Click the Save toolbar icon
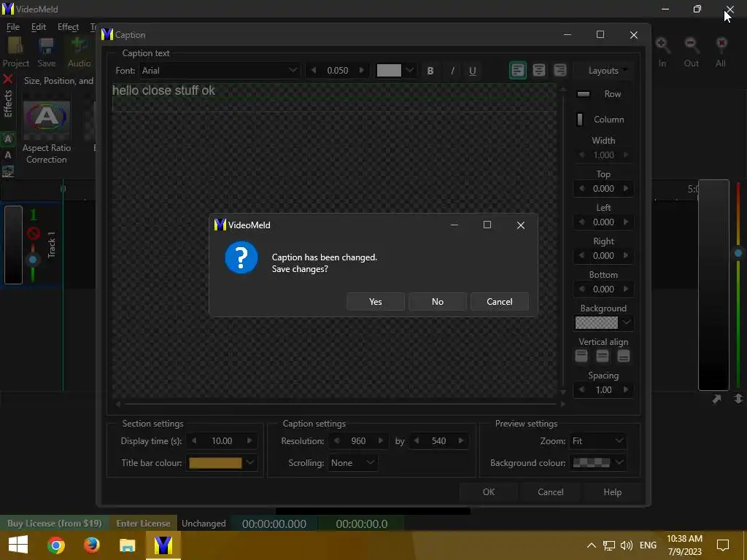The height and width of the screenshot is (560, 747). [x=46, y=52]
